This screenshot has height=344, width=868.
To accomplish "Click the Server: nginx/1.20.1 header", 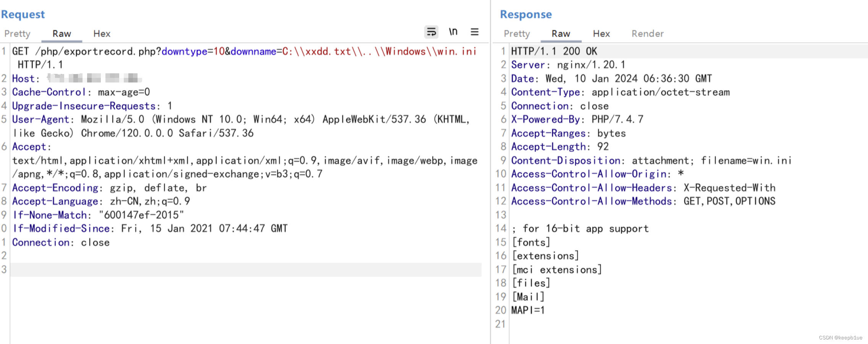I will pyautogui.click(x=568, y=65).
